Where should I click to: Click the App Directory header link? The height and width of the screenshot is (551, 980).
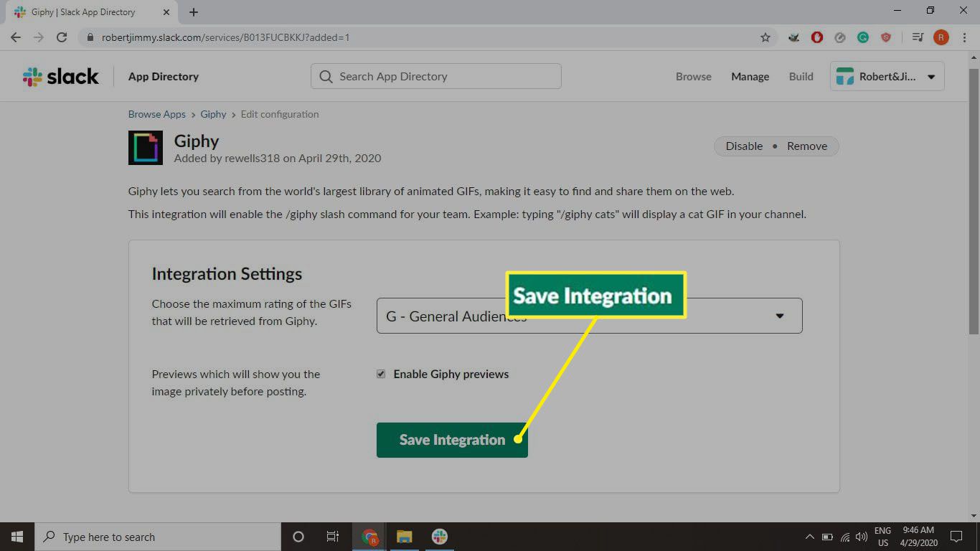[x=164, y=77]
